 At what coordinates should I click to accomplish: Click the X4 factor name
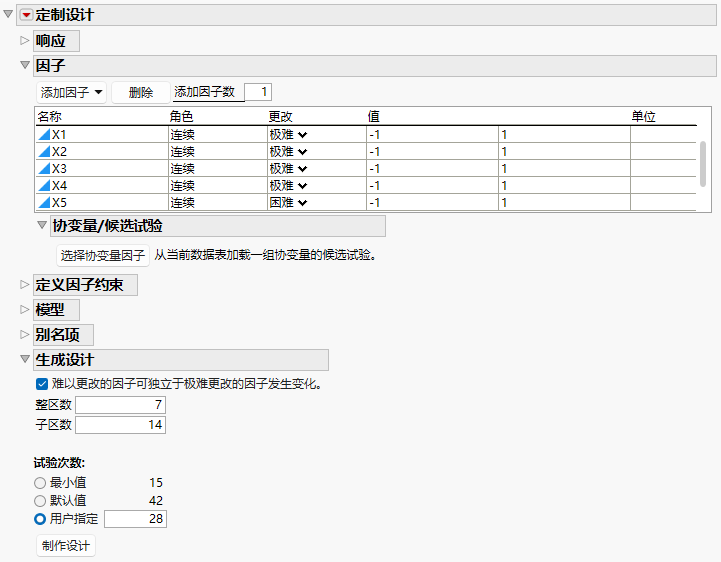(59, 186)
